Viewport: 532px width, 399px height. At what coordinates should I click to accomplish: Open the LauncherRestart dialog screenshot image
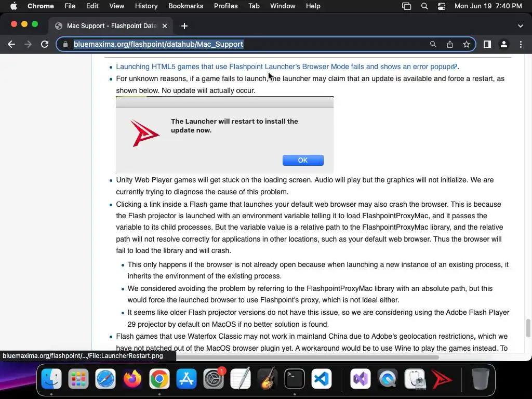(x=224, y=135)
